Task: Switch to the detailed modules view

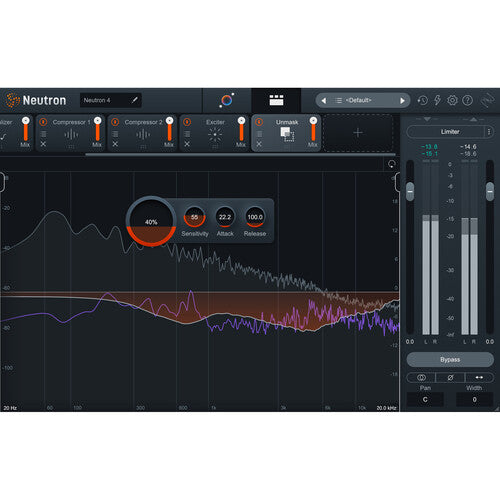Action: point(276,100)
